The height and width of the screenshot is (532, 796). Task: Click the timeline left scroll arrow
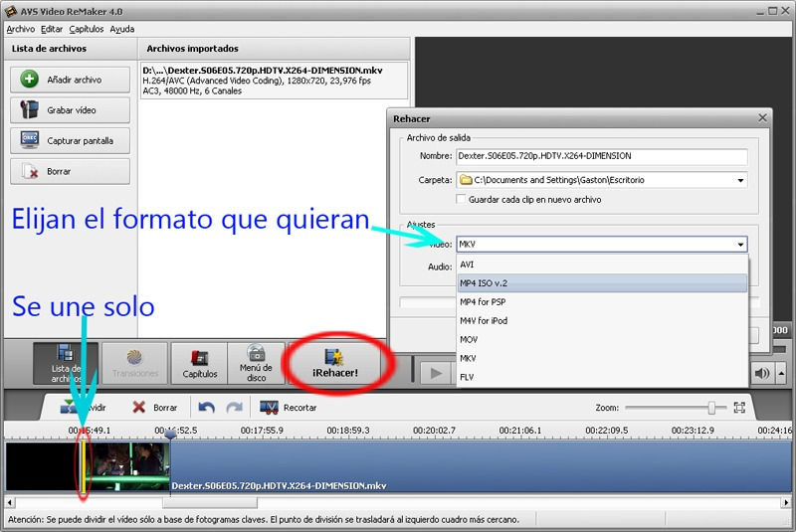pyautogui.click(x=10, y=502)
